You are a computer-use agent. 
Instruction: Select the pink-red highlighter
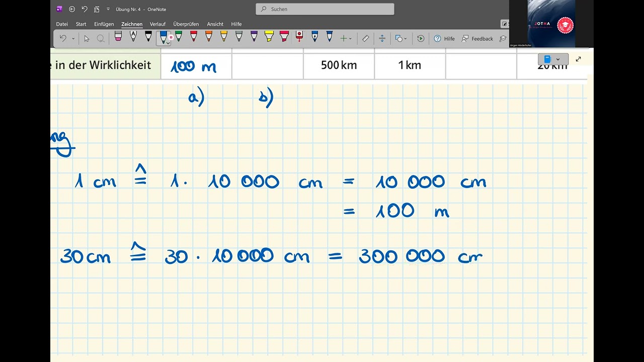pyautogui.click(x=284, y=36)
